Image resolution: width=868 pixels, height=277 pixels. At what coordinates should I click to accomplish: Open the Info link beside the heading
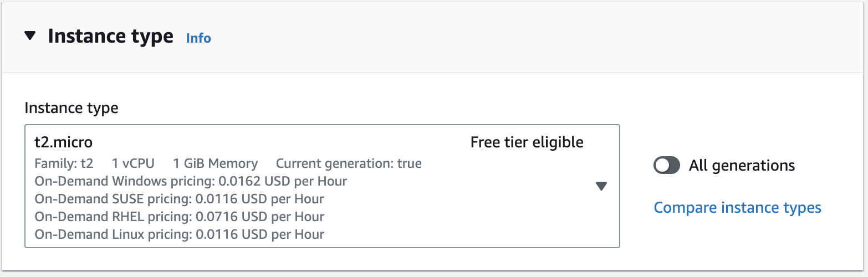coord(198,38)
